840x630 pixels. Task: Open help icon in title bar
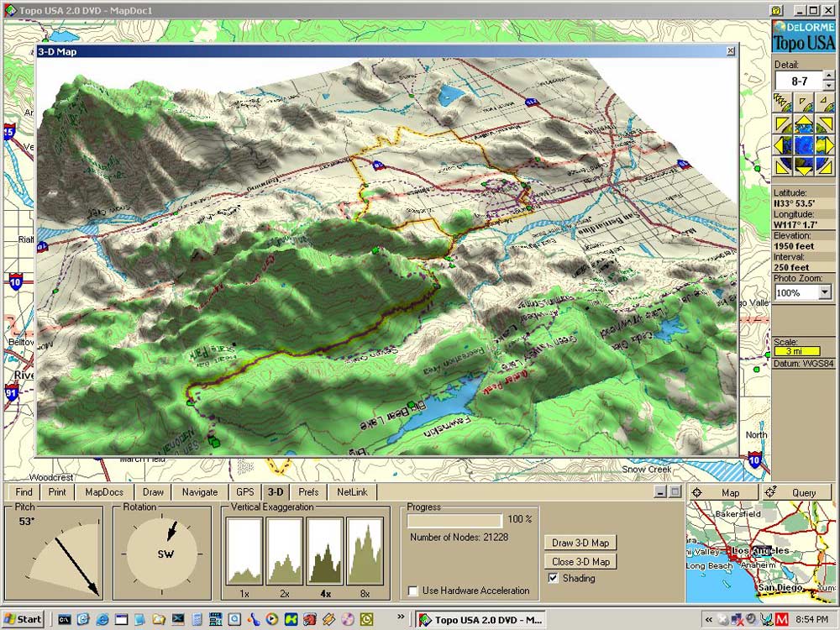777,10
